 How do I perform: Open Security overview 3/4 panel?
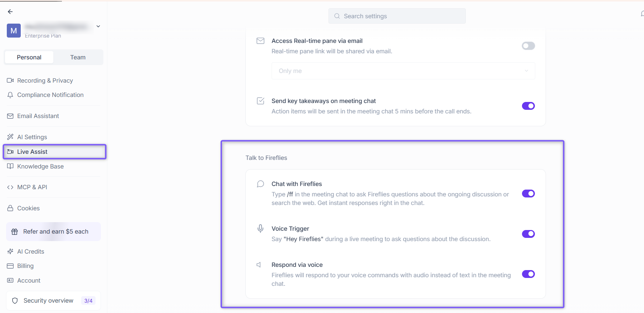(x=53, y=300)
